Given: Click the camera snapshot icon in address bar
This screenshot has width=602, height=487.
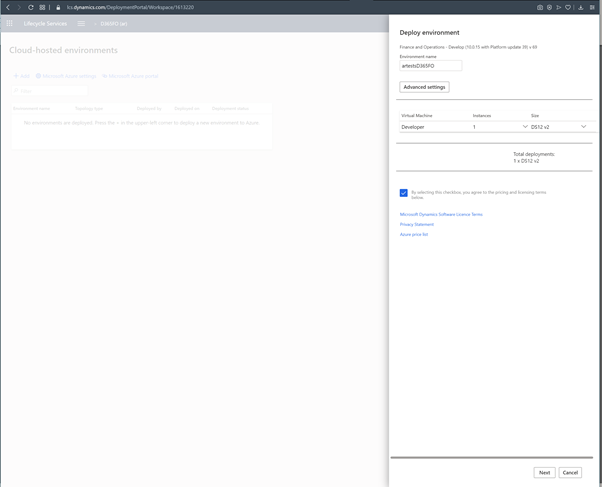Looking at the screenshot, I should tap(540, 7).
